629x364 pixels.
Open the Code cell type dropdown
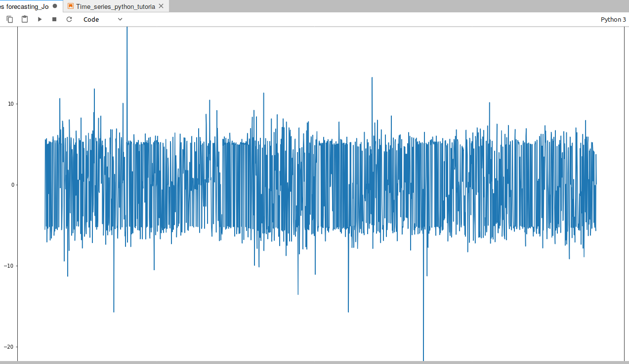tap(103, 19)
